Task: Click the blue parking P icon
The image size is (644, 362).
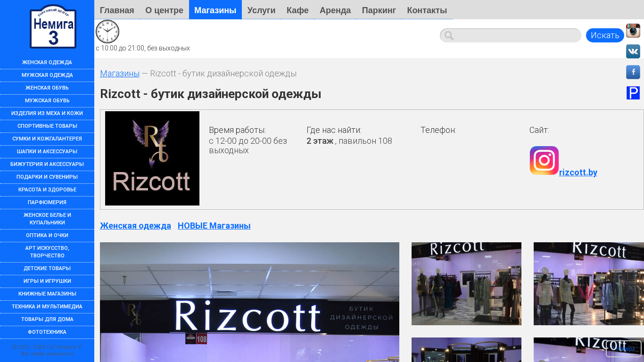Action: click(x=633, y=93)
